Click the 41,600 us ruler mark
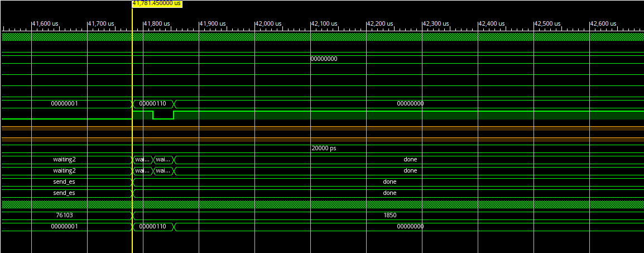644x253 pixels. tap(45, 23)
